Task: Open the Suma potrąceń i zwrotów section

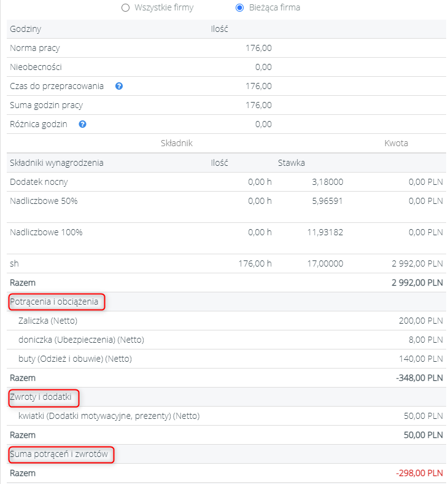Action: coord(59,455)
